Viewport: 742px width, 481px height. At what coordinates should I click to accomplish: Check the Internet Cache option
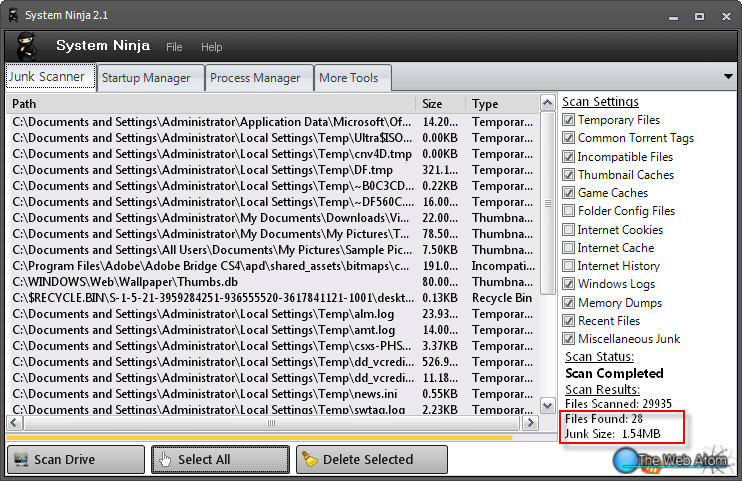[568, 248]
